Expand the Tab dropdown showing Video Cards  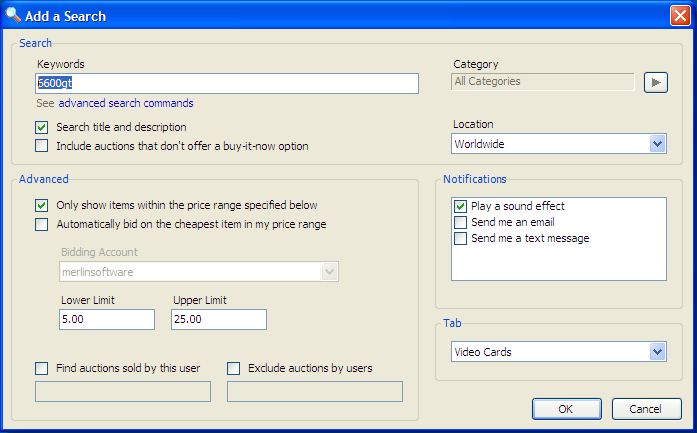(x=657, y=352)
